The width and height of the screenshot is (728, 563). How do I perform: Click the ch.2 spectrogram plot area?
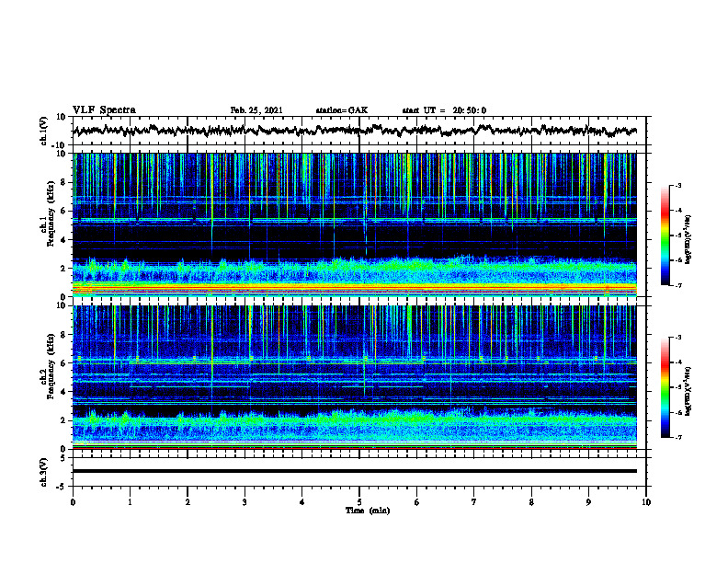[355, 377]
